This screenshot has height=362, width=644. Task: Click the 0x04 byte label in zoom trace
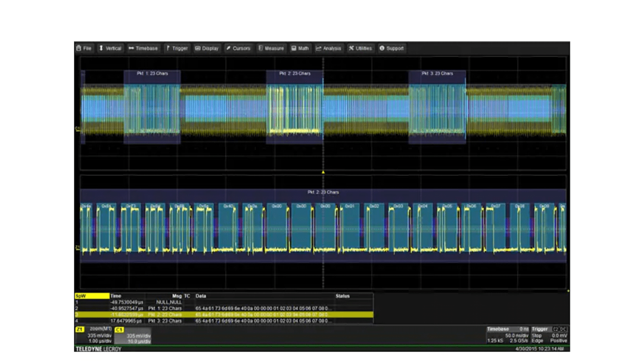(423, 206)
